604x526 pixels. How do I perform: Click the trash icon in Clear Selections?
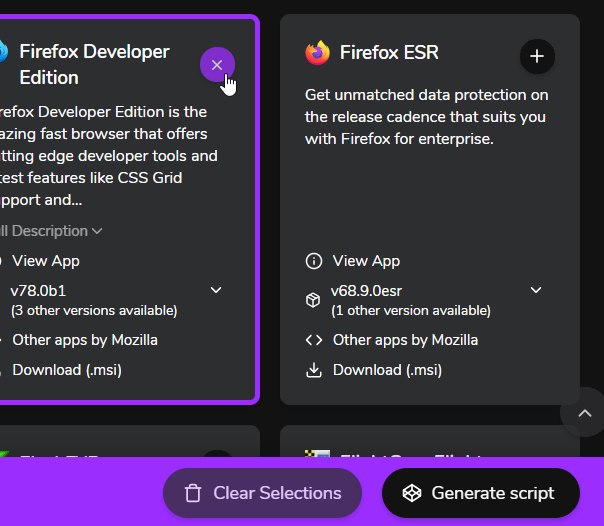click(x=193, y=493)
